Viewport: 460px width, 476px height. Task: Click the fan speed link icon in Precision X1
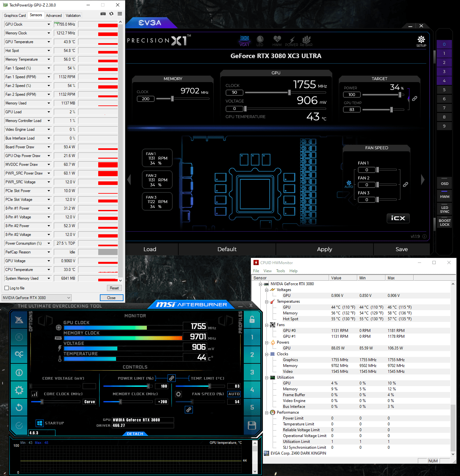(x=405, y=185)
